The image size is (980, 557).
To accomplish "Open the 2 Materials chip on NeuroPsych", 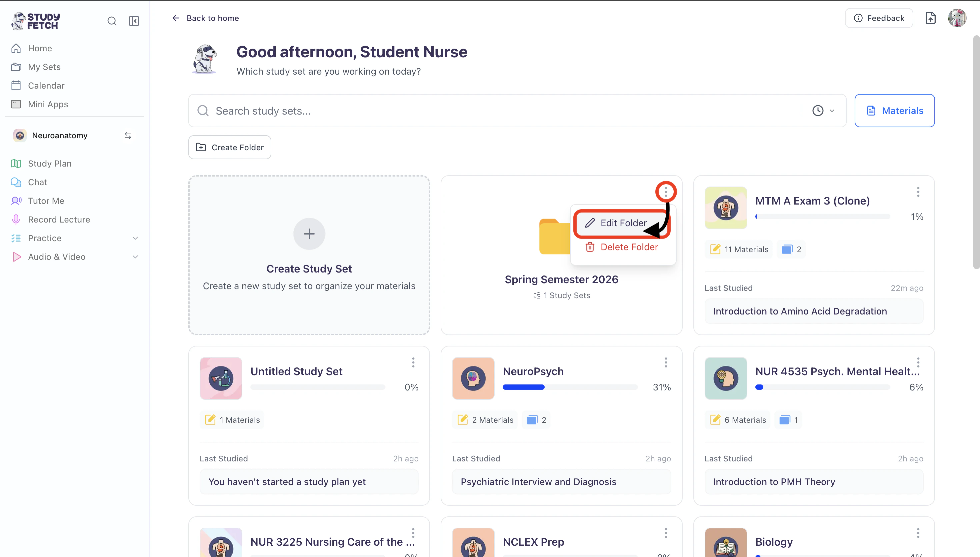I will point(485,420).
